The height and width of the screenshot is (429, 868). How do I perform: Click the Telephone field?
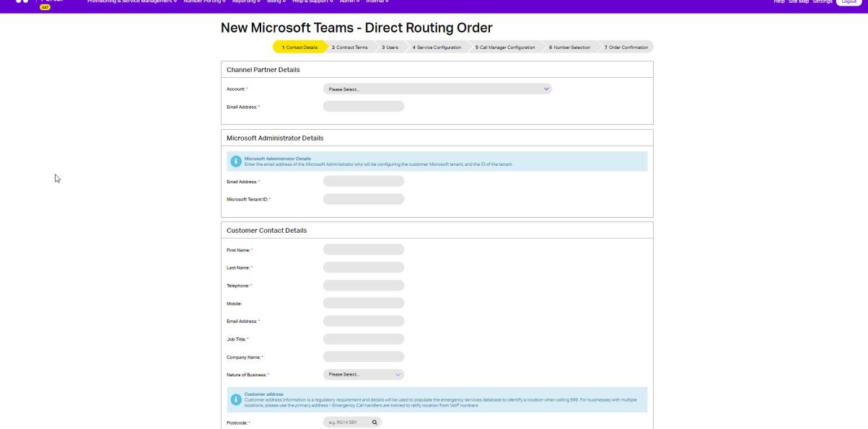[364, 286]
